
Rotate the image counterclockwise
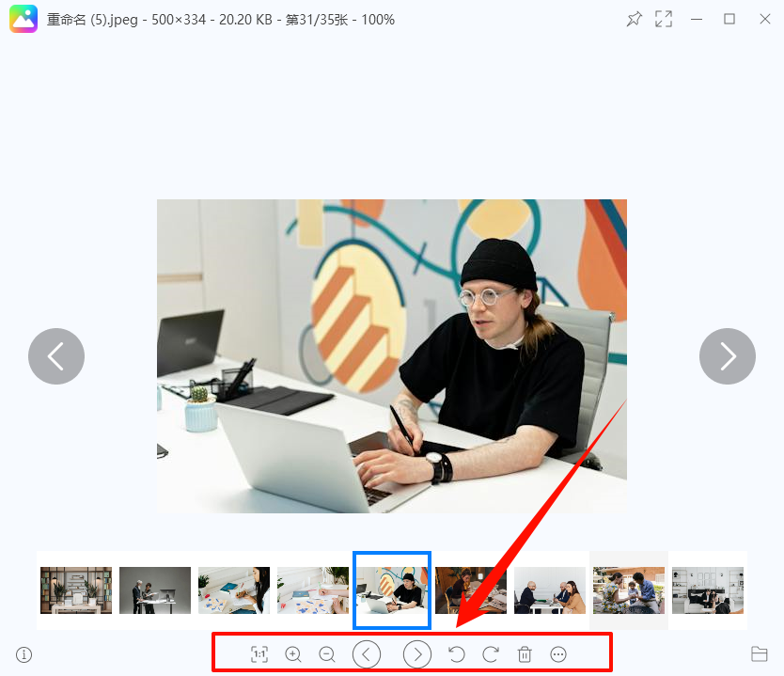pos(457,654)
